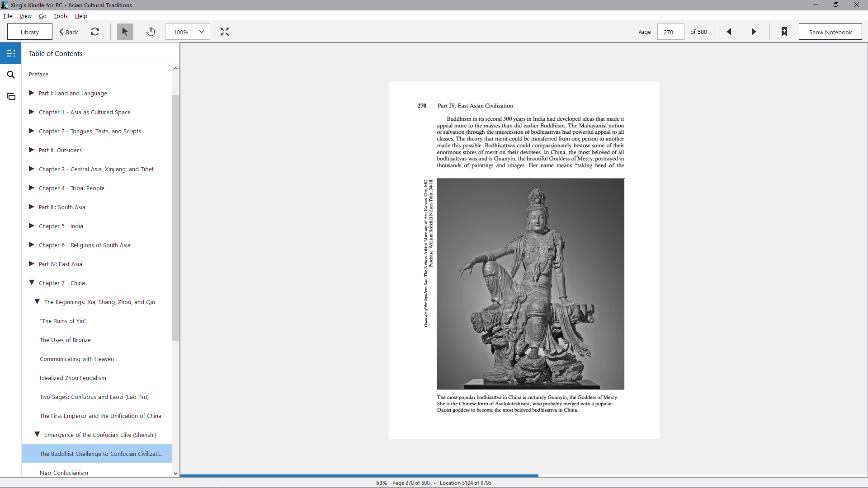Click the Kindle app icon in title bar
Image resolution: width=868 pixels, height=488 pixels.
coord(5,5)
